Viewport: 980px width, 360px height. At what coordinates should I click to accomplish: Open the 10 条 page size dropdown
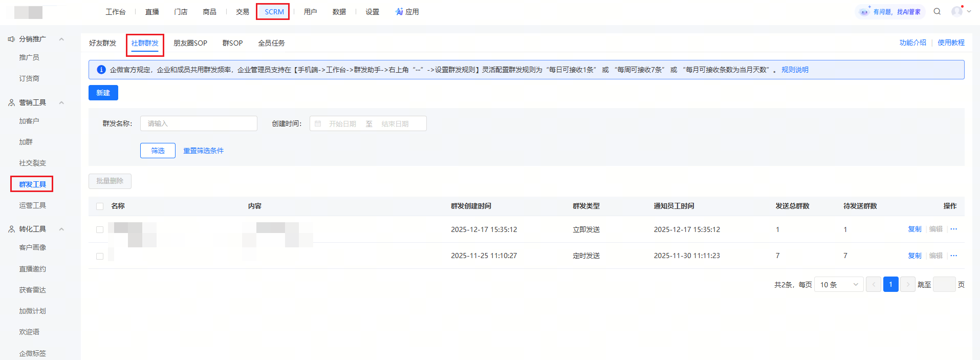click(x=839, y=284)
